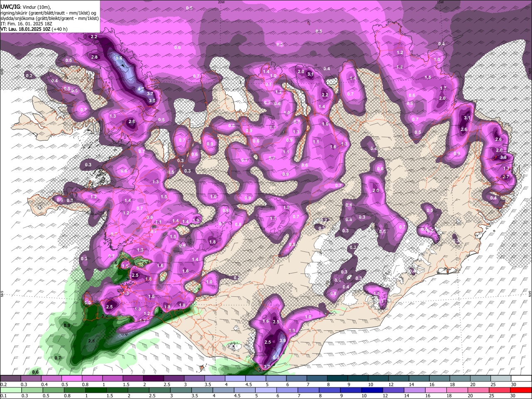Click the 3.8 value on the east coast

coord(503,158)
